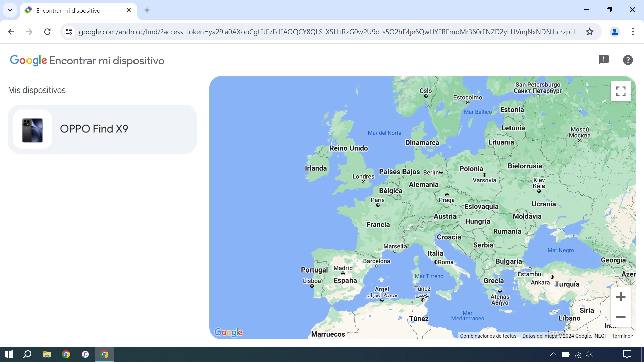This screenshot has width=644, height=362.
Task: Open a new browser tab
Action: click(x=147, y=10)
